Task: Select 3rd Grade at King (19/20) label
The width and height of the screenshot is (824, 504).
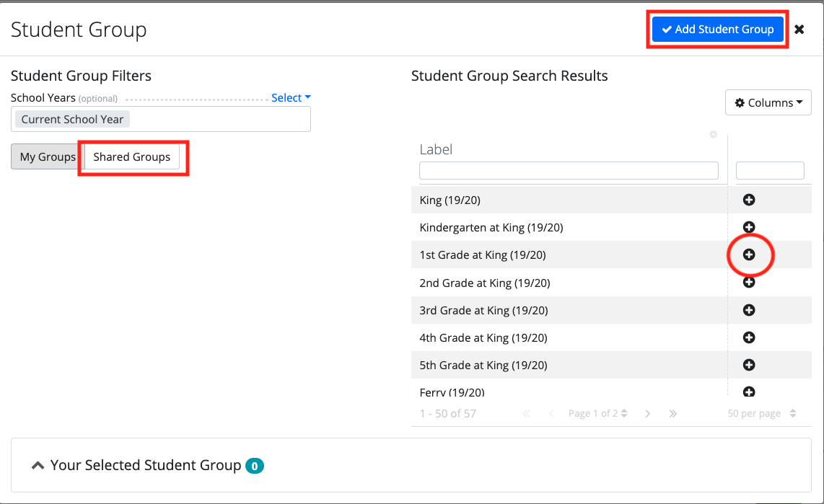Action: point(483,310)
